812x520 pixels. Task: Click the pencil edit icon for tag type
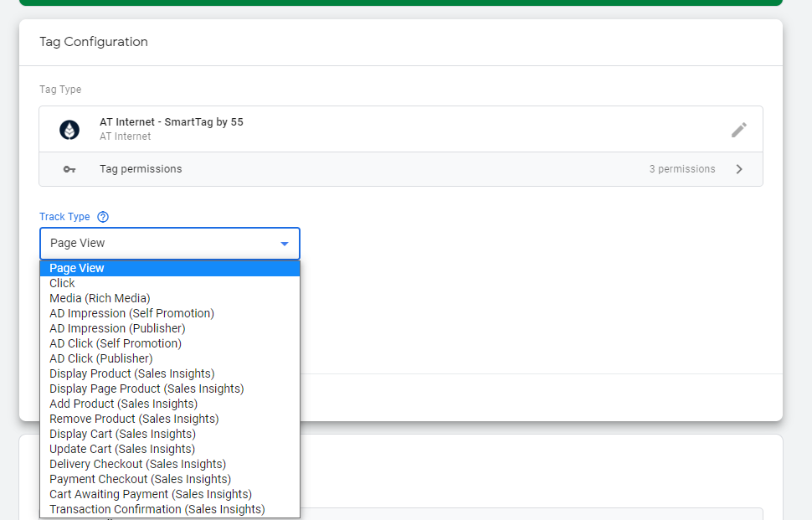pos(738,130)
